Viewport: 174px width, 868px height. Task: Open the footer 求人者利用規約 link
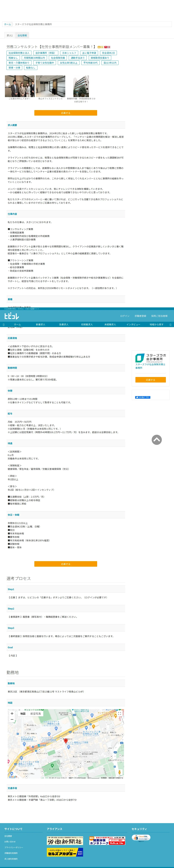click(x=11, y=859)
